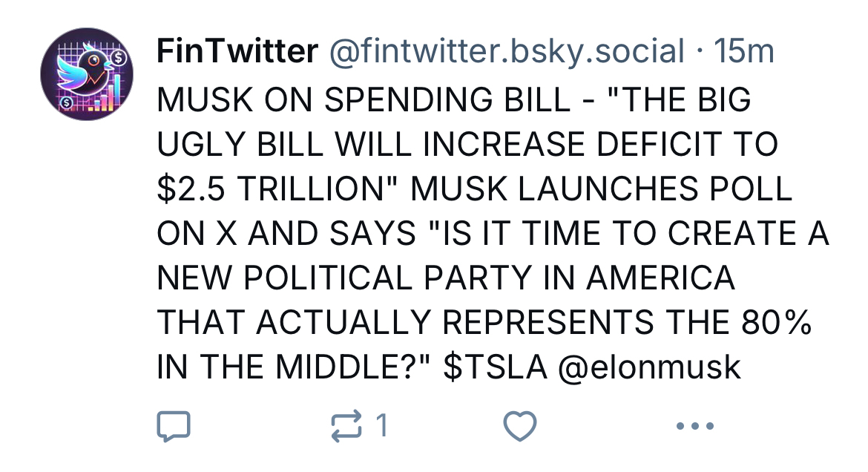Click the repost count number 1
Screen dimensions: 868x472
pos(381,426)
